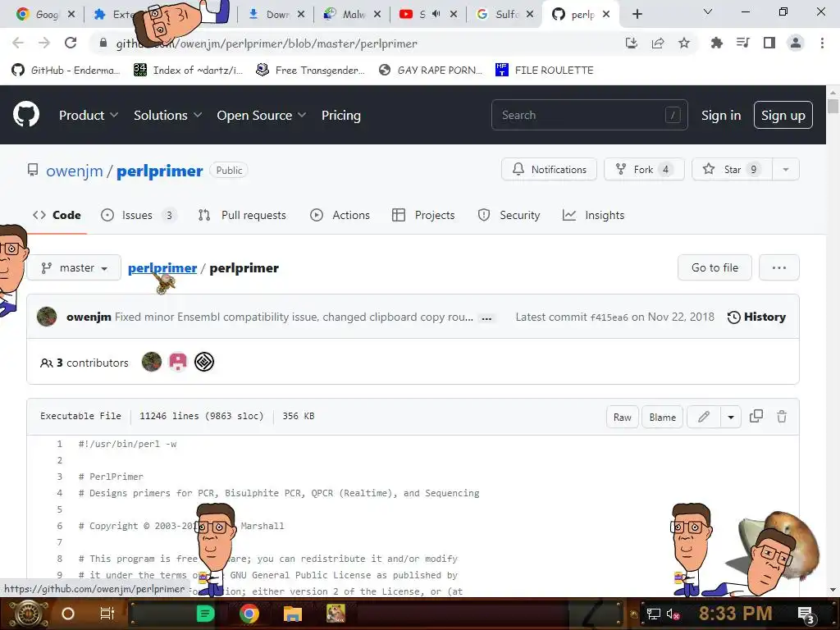Click perlprimer breadcrumb link
This screenshot has width=840, height=630.
coord(162,268)
